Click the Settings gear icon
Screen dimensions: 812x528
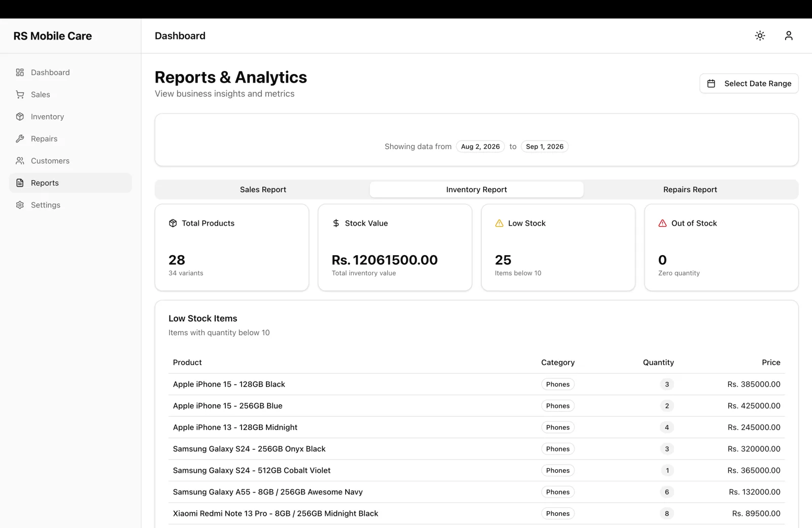coord(20,205)
